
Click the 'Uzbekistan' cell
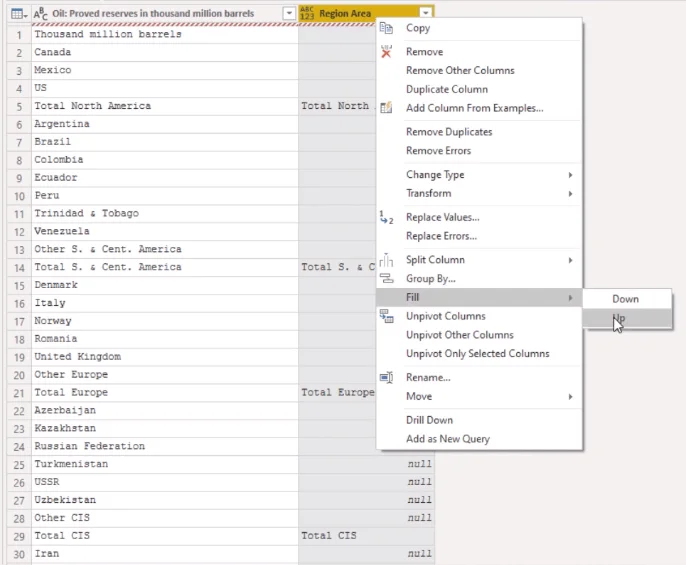(164, 500)
